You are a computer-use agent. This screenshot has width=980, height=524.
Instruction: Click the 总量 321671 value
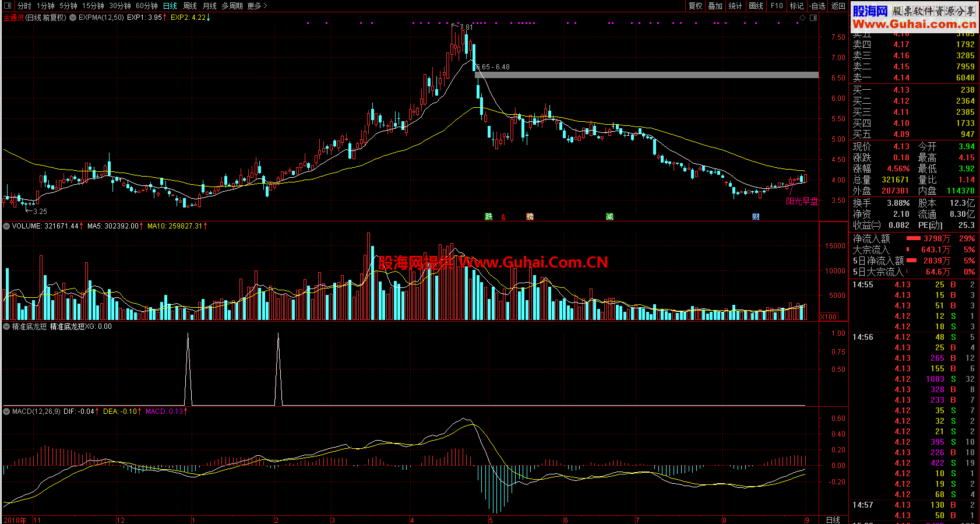click(x=895, y=180)
